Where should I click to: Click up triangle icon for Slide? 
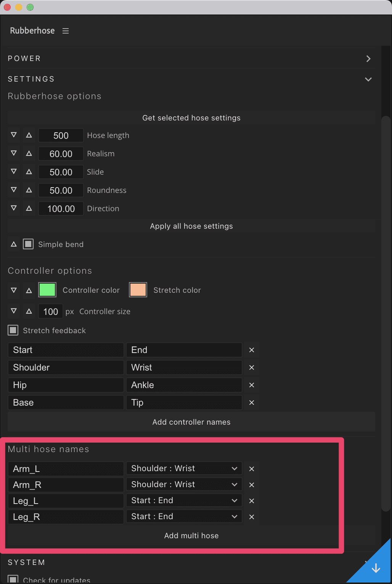(29, 172)
